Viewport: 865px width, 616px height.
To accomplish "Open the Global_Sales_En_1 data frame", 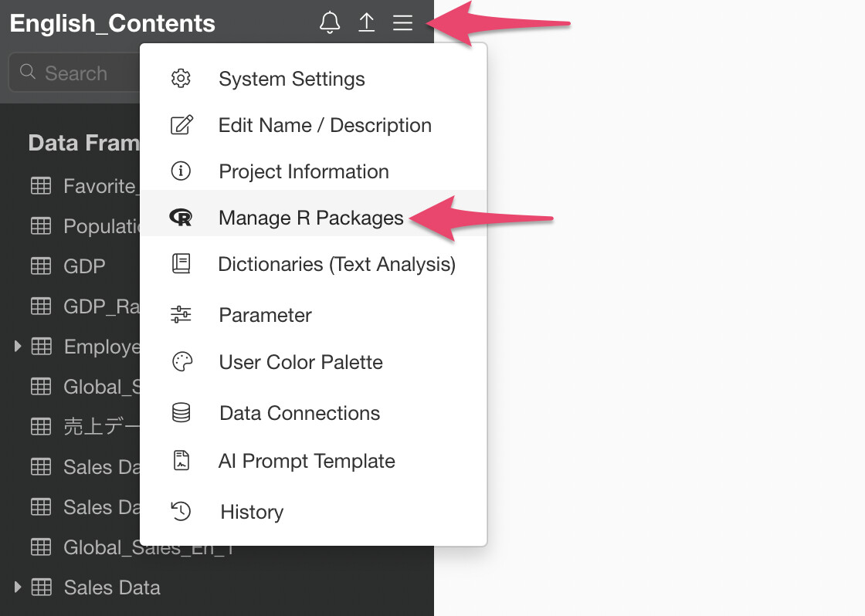I will pyautogui.click(x=100, y=547).
